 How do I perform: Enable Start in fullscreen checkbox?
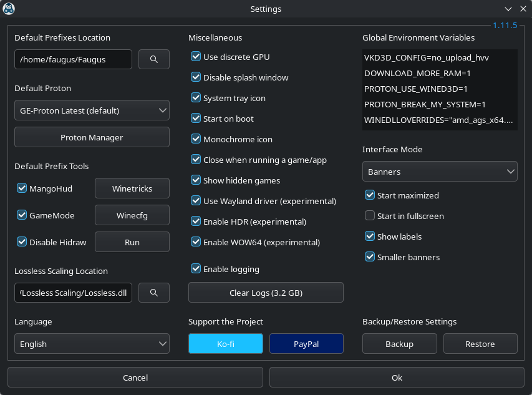(370, 216)
